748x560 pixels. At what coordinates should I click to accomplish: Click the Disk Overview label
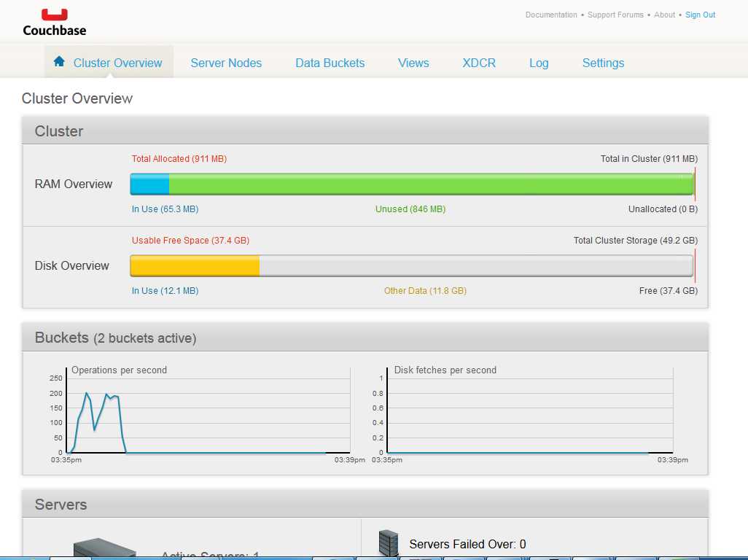72,265
